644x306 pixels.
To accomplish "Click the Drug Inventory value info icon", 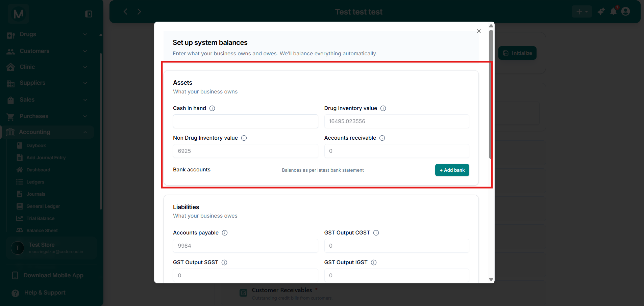I will click(383, 108).
